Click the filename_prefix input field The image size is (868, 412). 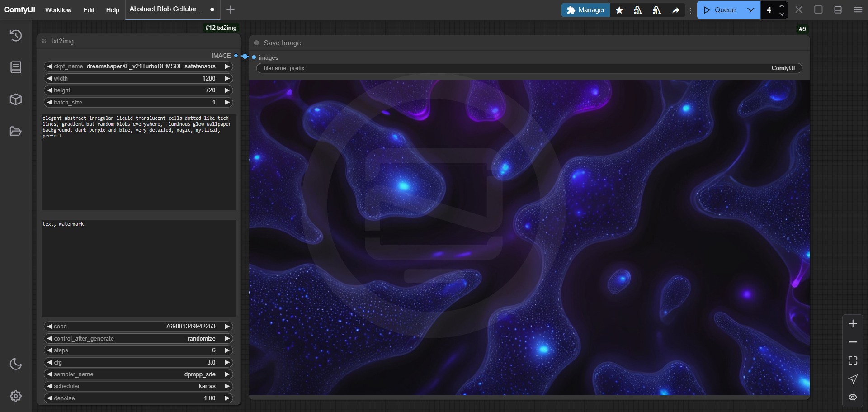point(529,68)
